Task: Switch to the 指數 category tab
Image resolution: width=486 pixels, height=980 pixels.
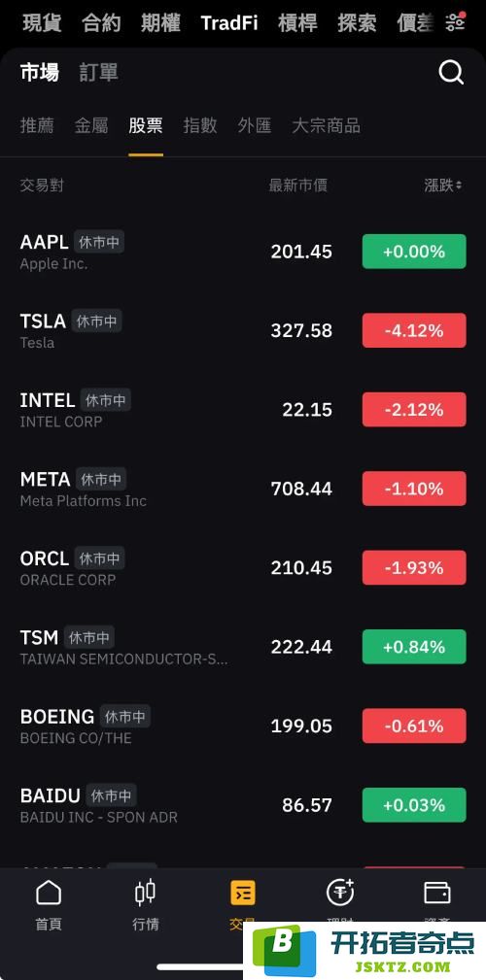Action: point(200,125)
